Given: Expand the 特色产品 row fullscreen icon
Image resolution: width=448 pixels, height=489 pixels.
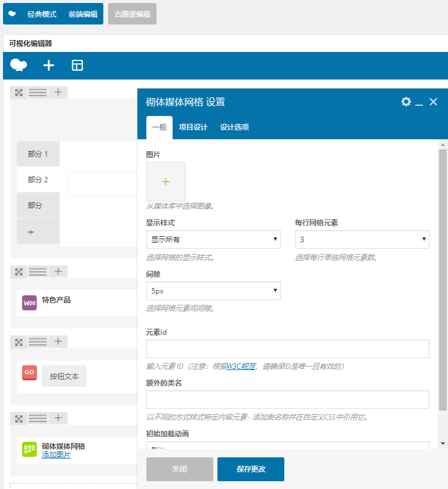Looking at the screenshot, I should click(x=19, y=271).
